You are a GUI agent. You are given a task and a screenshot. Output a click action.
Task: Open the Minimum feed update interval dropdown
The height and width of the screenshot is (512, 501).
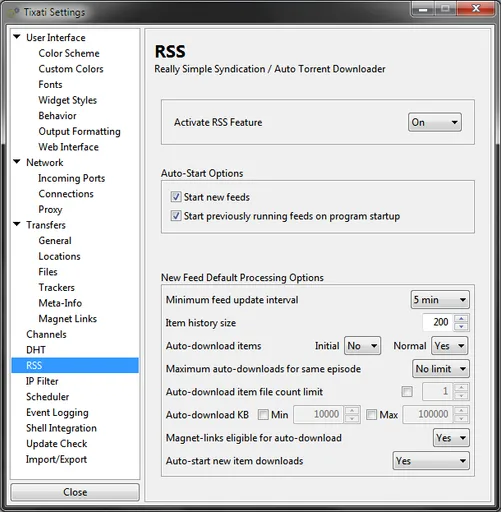(x=440, y=300)
